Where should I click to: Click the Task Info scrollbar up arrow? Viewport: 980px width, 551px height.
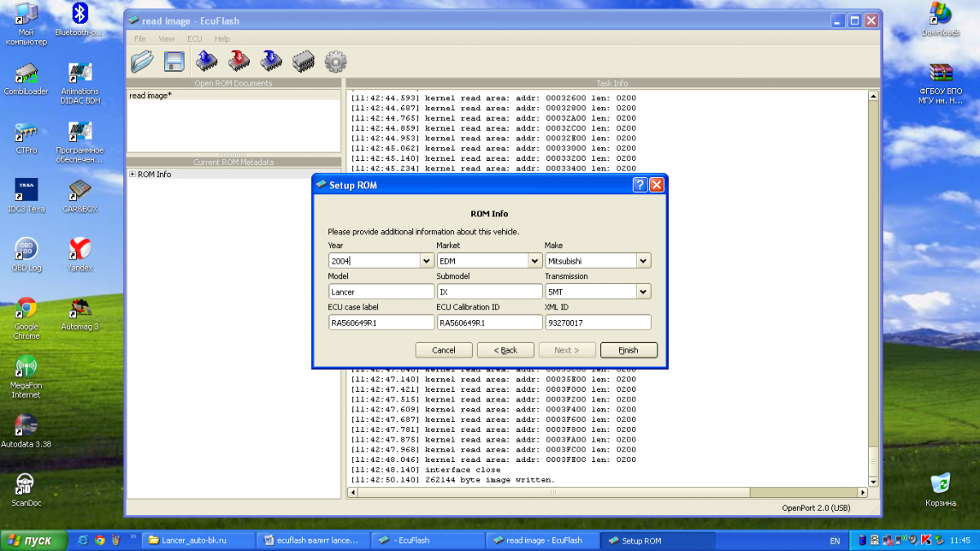point(872,96)
